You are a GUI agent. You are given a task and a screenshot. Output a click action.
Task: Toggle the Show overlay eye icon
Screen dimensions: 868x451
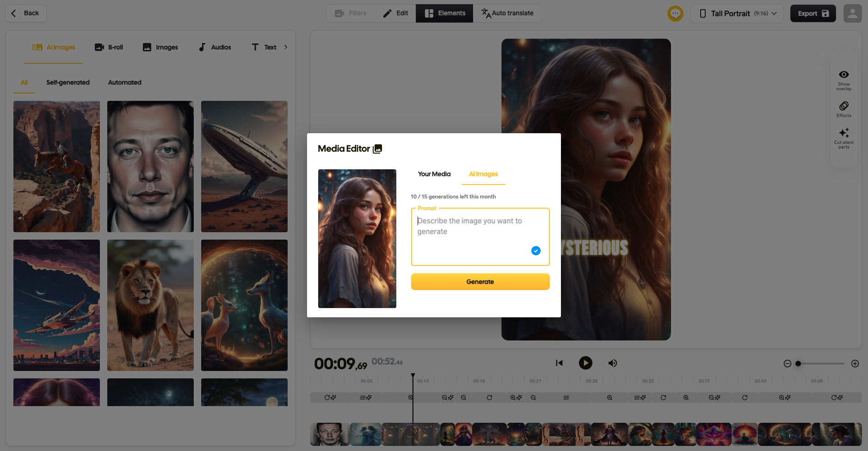coord(843,75)
